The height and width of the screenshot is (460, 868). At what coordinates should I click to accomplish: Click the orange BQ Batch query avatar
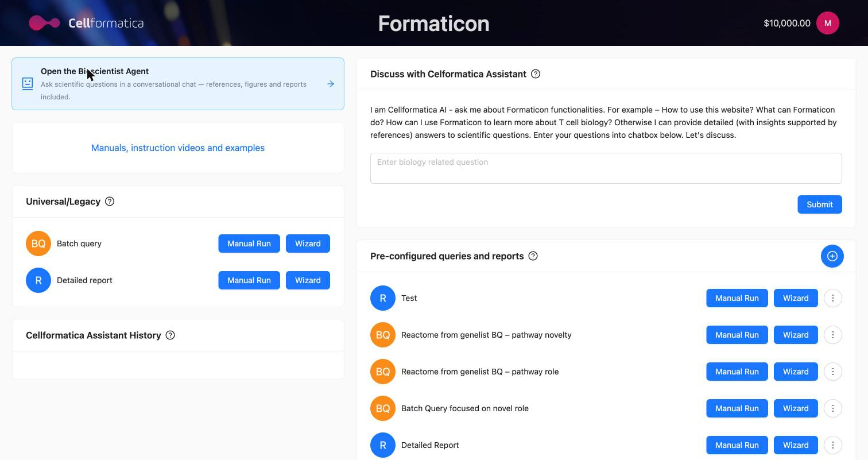point(38,243)
